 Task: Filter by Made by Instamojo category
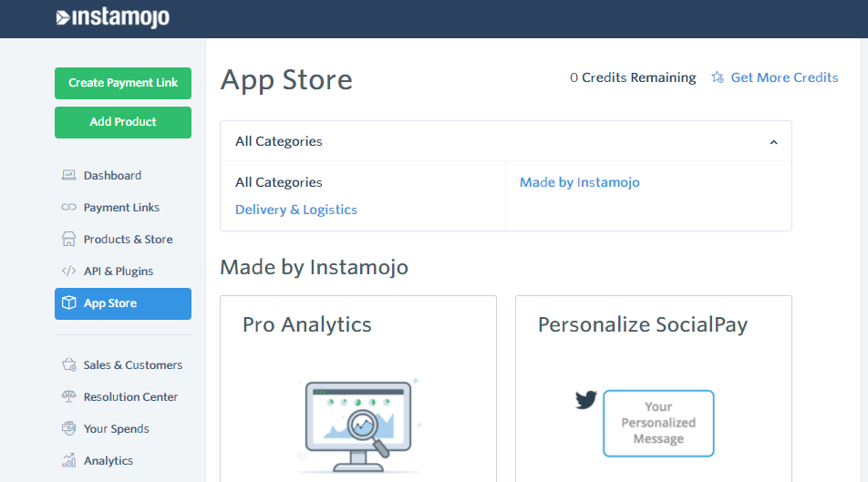(580, 182)
